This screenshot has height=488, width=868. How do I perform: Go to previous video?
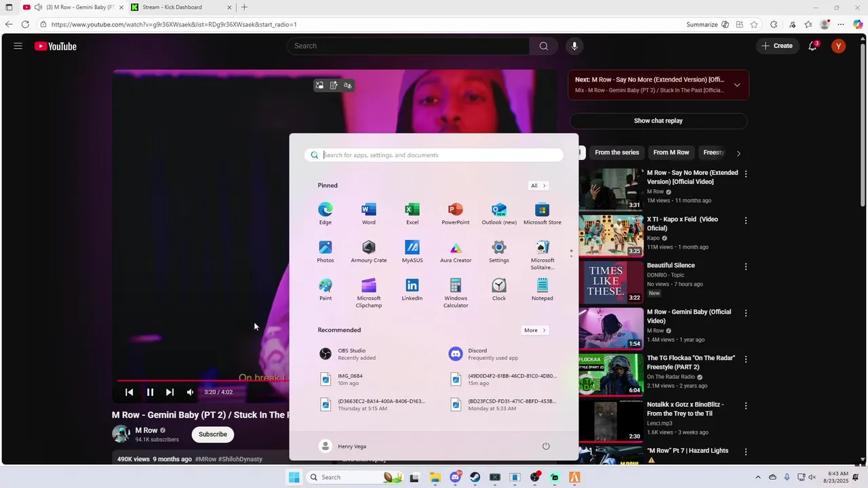pos(129,392)
